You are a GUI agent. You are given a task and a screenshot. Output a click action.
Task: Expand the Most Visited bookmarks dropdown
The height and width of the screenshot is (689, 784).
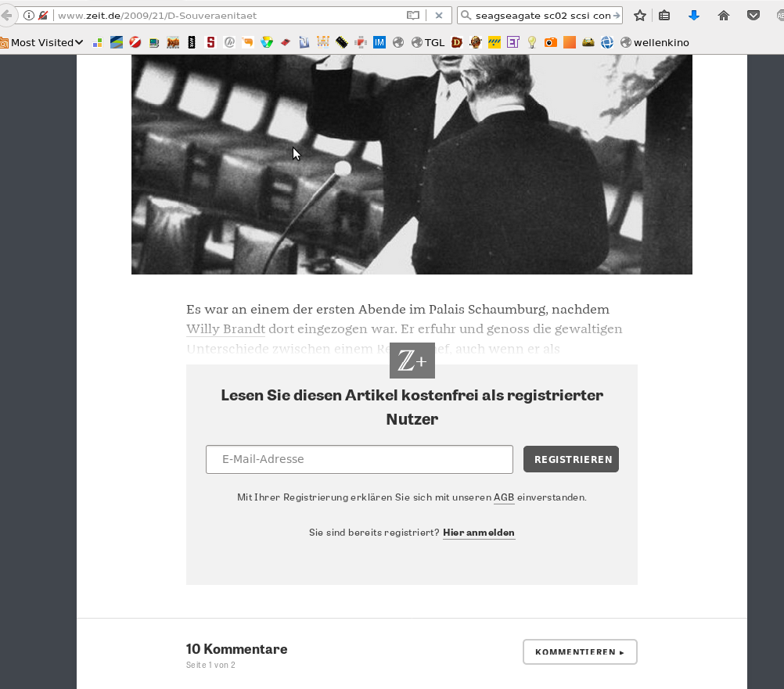point(42,42)
